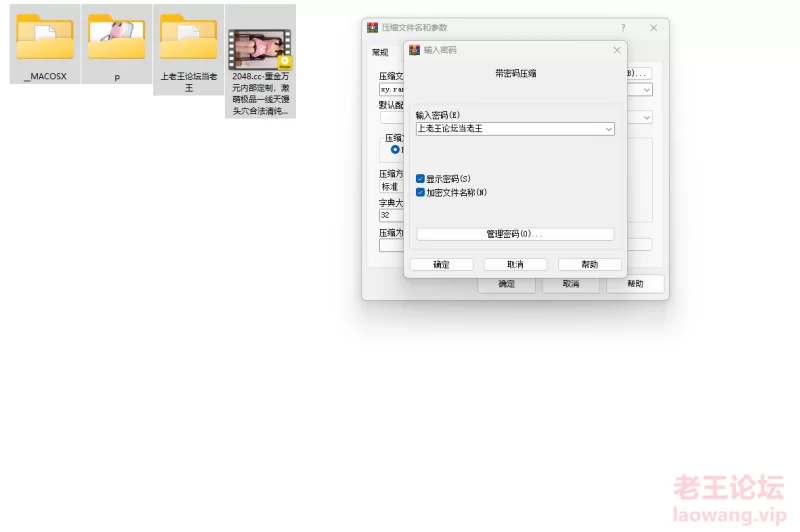800x532 pixels.
Task: Select the folder named p
Action: pyautogui.click(x=117, y=44)
